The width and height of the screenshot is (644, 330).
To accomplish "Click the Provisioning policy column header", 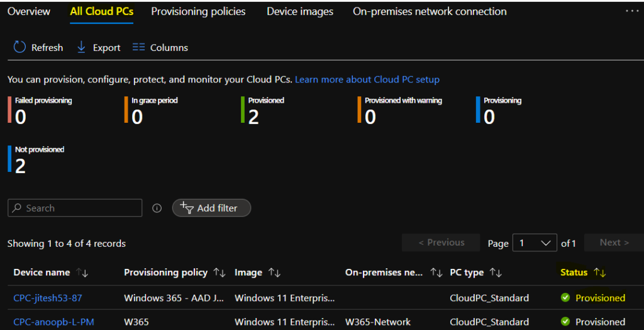I will pos(165,273).
